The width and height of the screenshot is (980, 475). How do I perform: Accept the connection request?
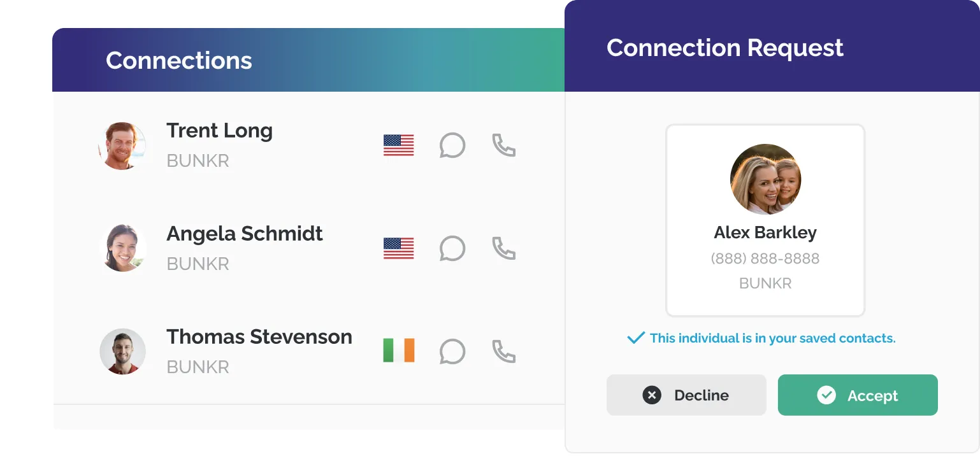click(x=858, y=395)
